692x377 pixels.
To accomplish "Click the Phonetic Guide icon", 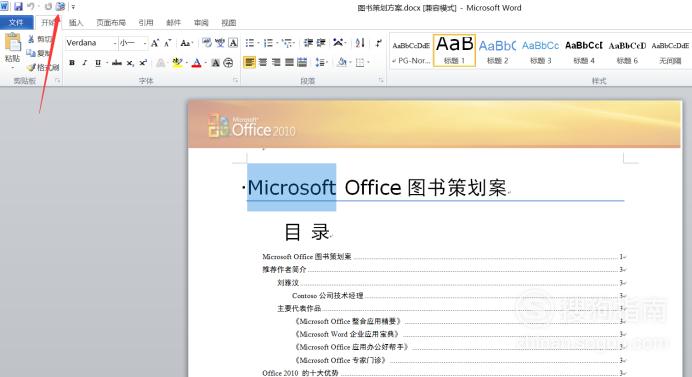I will click(x=220, y=42).
